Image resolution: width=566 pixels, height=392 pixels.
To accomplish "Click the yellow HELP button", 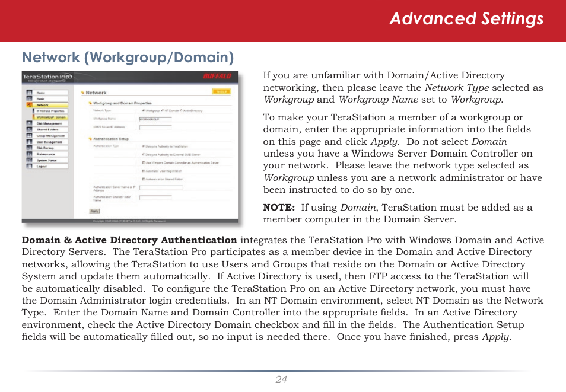I will [221, 92].
